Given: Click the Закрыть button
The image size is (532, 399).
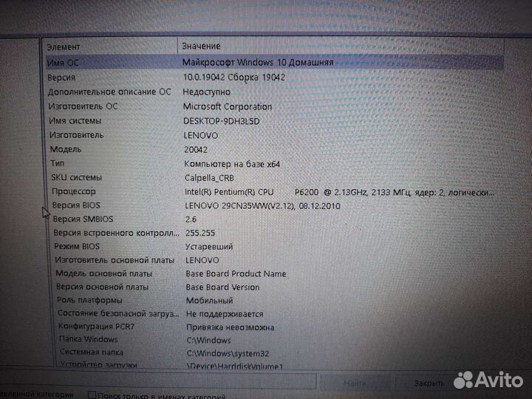Looking at the screenshot, I should (x=429, y=383).
